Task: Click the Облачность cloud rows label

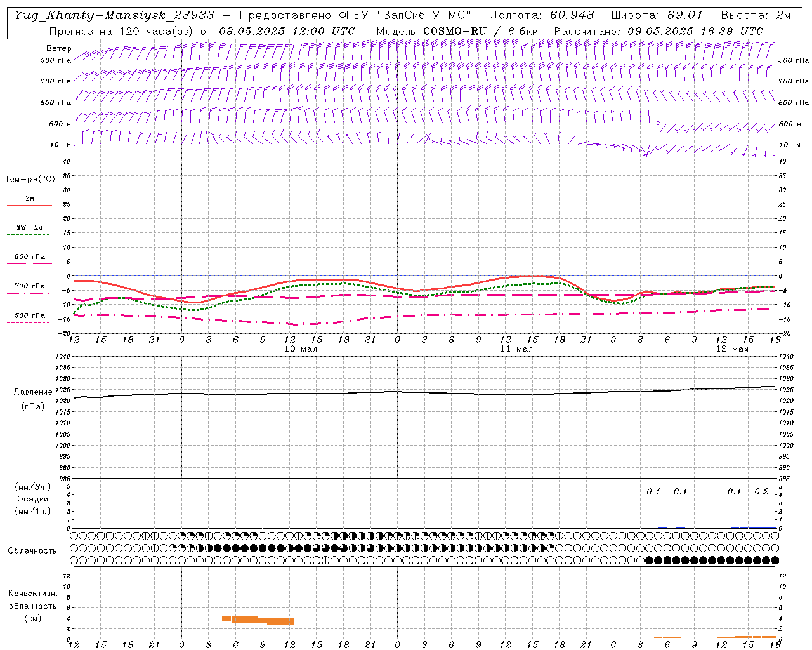Action: (x=32, y=551)
